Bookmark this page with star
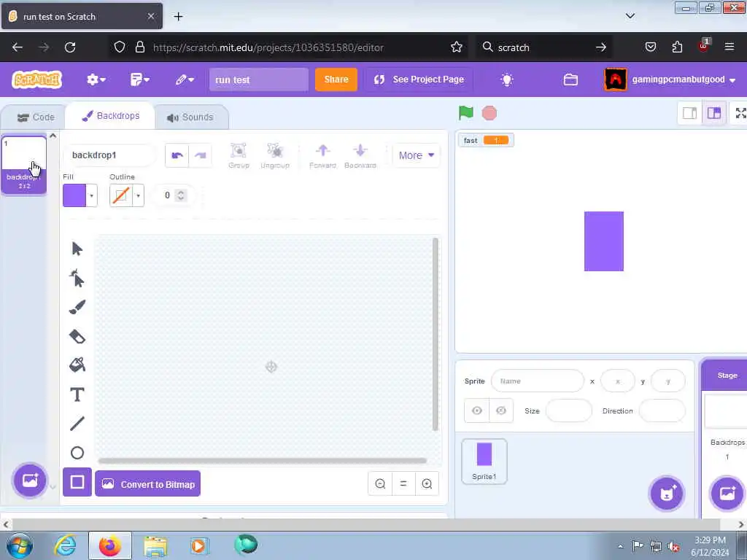The width and height of the screenshot is (747, 560). click(x=457, y=47)
